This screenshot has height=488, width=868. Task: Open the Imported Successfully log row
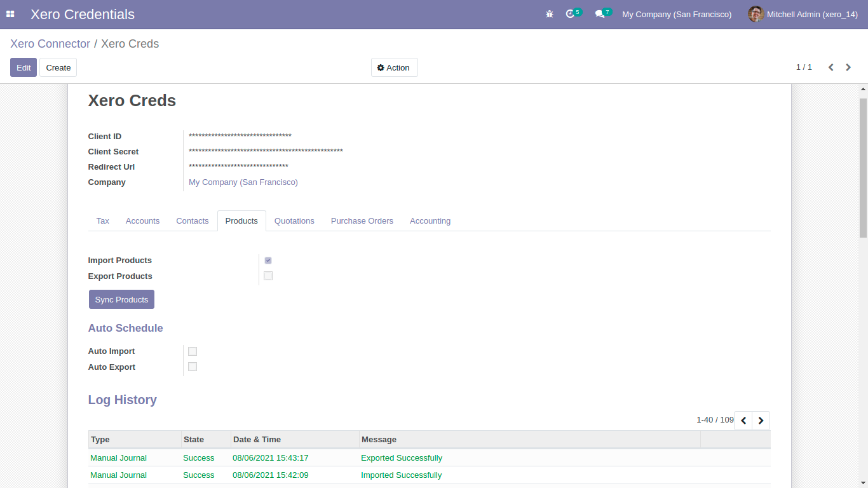429,475
